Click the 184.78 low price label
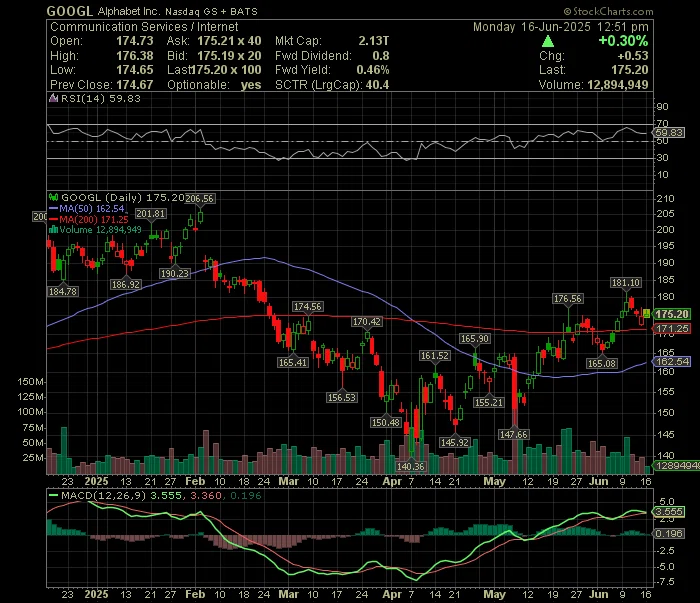 (62, 291)
